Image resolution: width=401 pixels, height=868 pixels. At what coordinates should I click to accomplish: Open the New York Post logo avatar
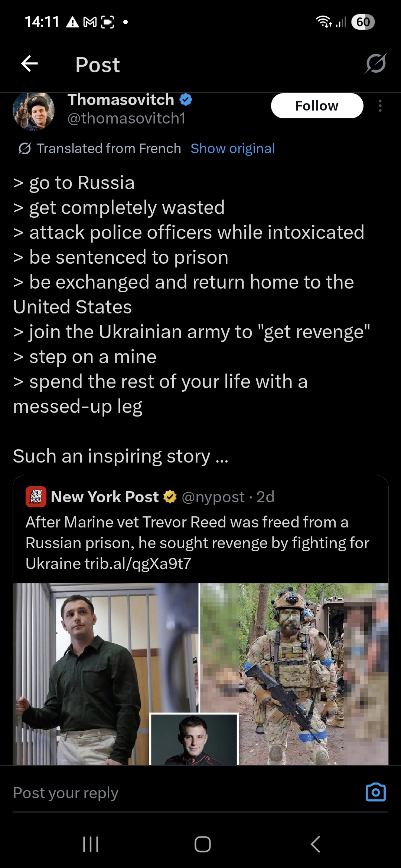click(36, 497)
